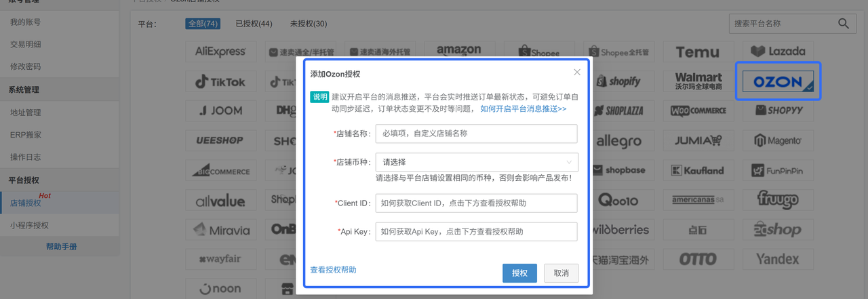Select the allvalue platform logo
Viewport: 868px width, 299px height.
pos(220,201)
